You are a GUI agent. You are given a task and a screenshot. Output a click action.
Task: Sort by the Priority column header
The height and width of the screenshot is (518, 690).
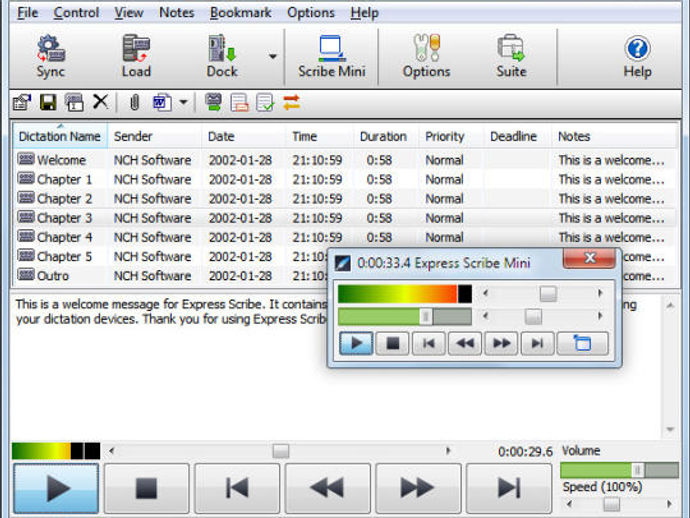[x=451, y=137]
